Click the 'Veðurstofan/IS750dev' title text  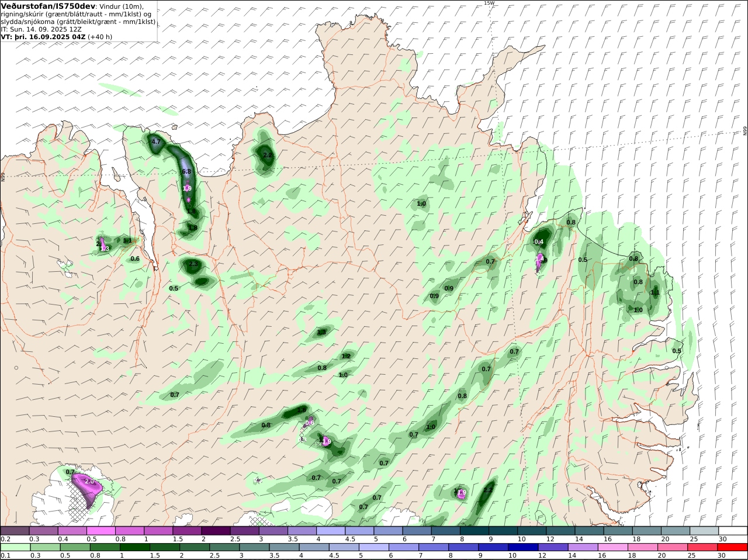48,6
